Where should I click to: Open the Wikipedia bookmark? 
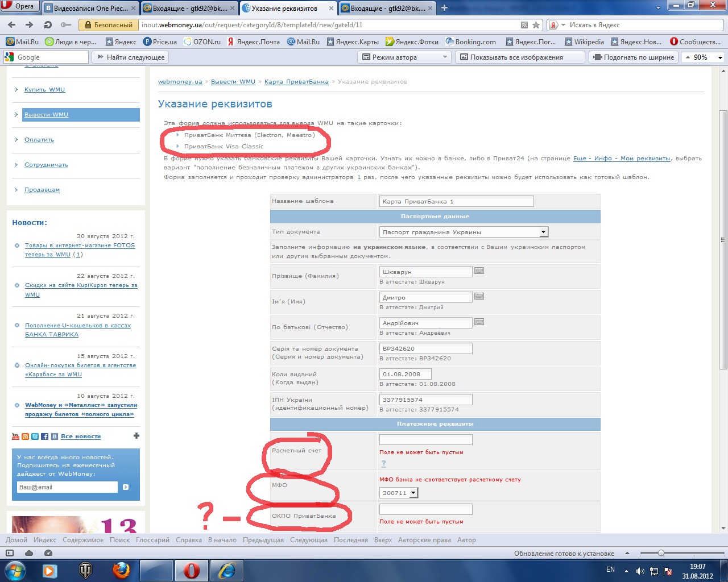point(584,41)
